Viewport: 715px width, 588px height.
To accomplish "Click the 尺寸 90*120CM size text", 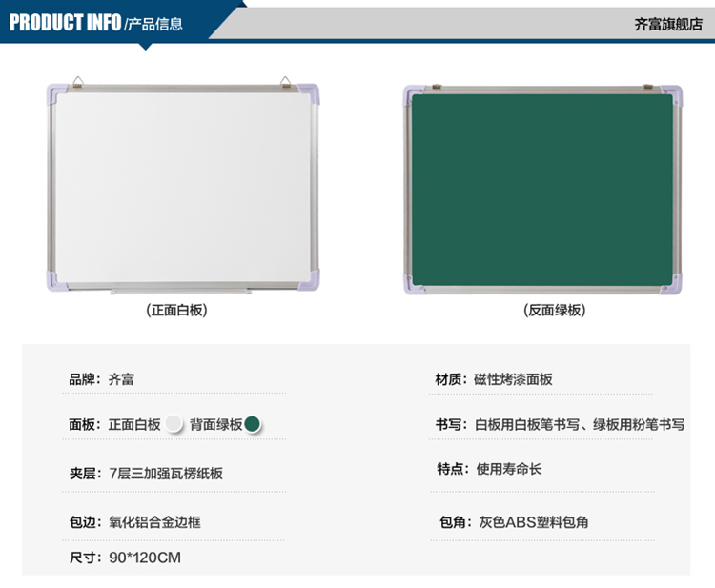I will coord(124,558).
